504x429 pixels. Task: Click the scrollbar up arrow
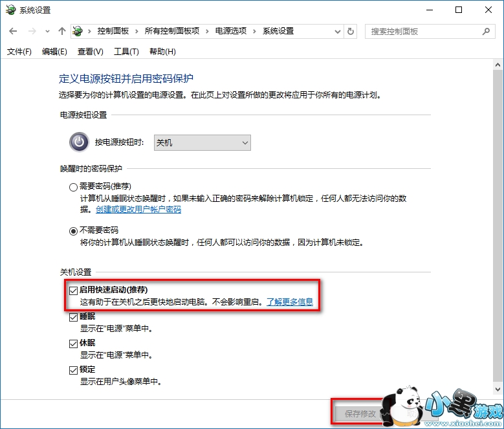click(498, 65)
